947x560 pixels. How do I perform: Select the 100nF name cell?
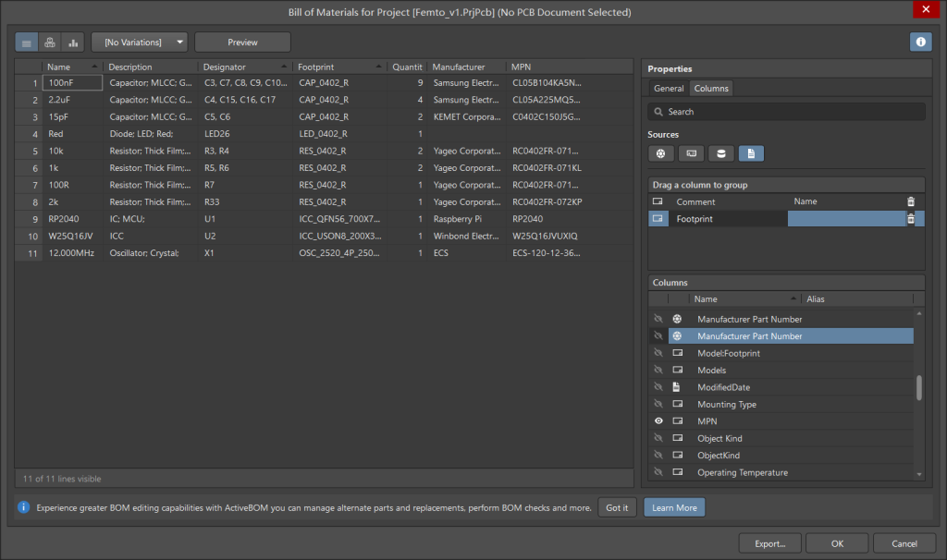tap(72, 82)
